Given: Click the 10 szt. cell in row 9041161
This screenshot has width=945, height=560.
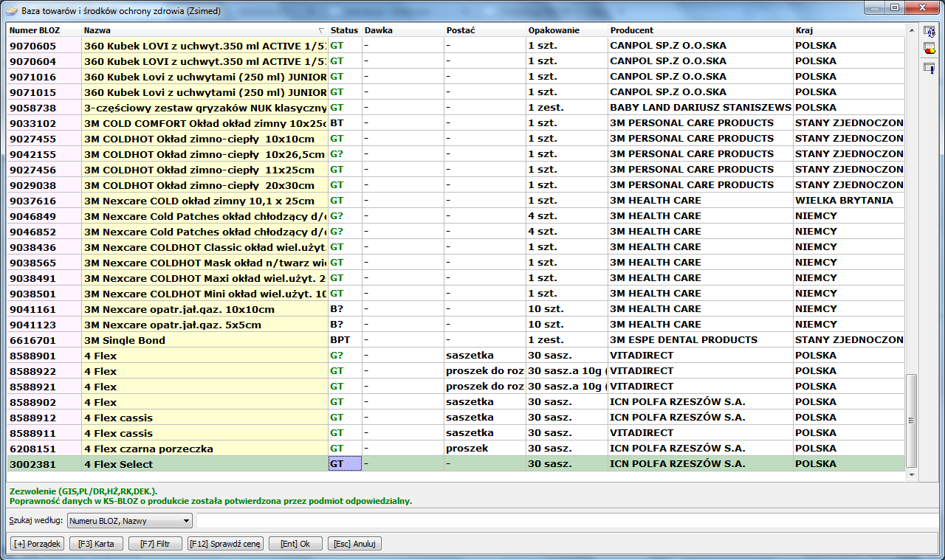Looking at the screenshot, I should pos(567,309).
